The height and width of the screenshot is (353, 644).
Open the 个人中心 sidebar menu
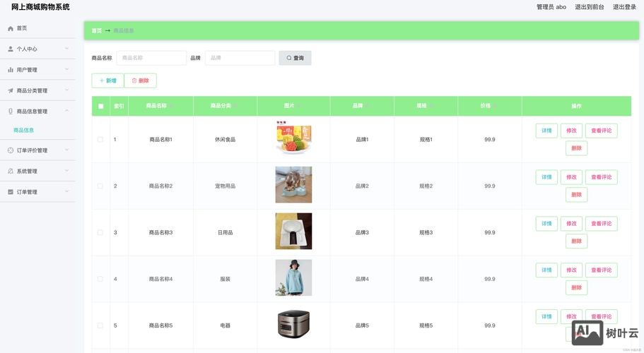pos(37,49)
